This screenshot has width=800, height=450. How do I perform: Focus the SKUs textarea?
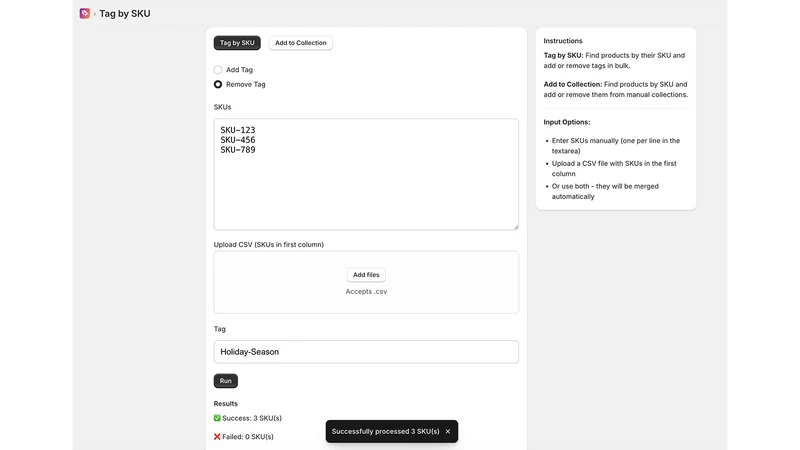(366, 174)
